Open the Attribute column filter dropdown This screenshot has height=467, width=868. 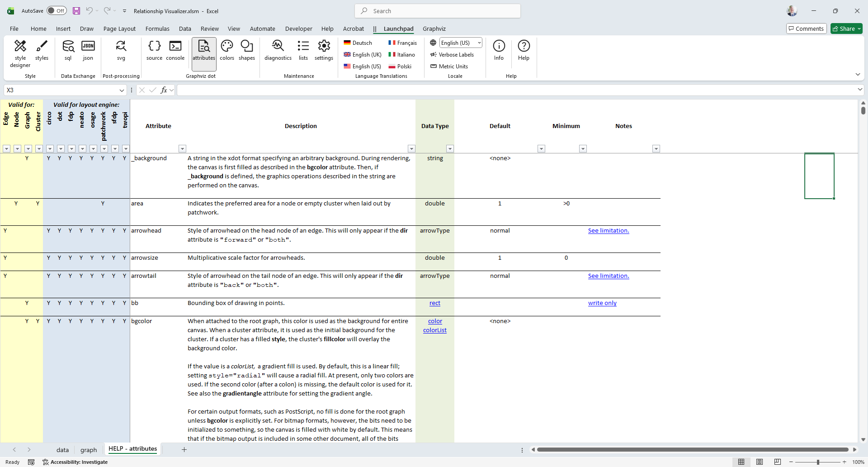[x=182, y=149]
